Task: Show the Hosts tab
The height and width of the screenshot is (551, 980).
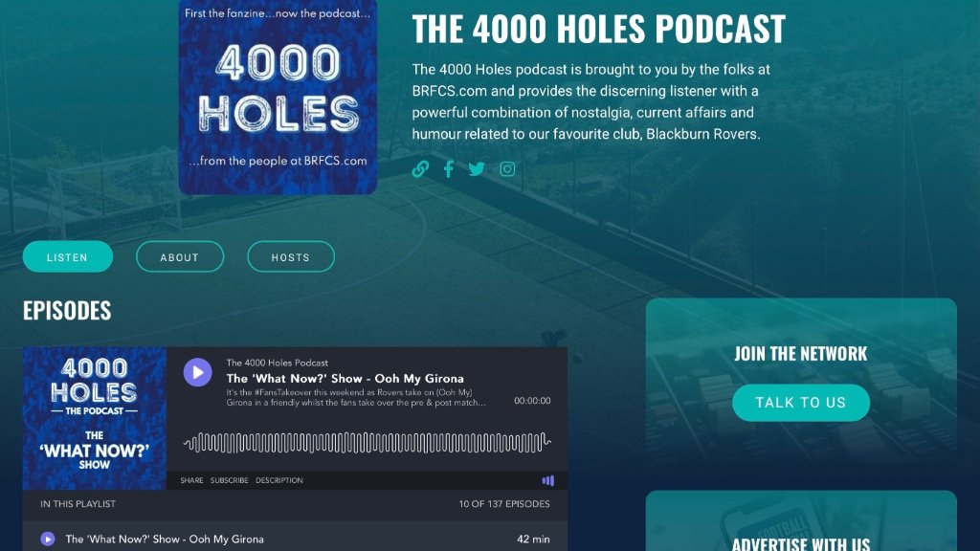Action: [290, 257]
